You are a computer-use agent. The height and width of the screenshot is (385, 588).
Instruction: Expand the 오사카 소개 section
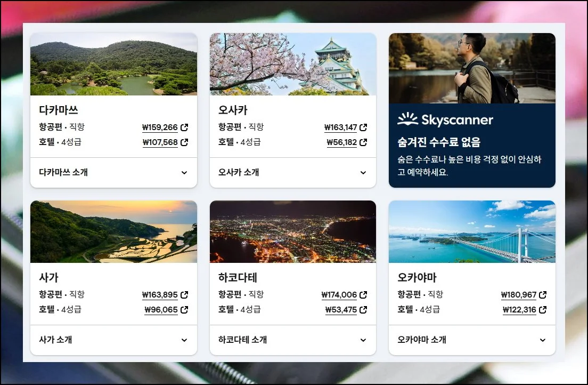[x=363, y=173]
